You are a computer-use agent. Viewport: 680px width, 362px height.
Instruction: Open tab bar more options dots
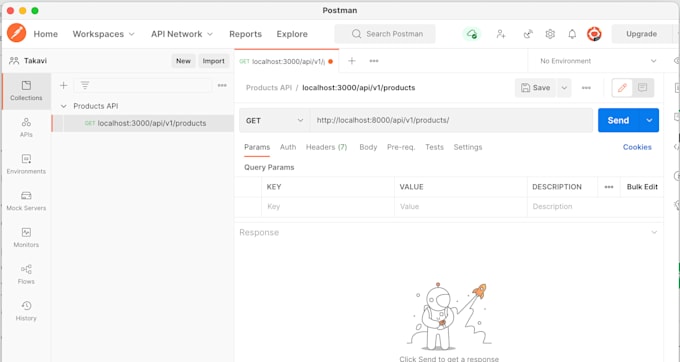[x=374, y=61]
